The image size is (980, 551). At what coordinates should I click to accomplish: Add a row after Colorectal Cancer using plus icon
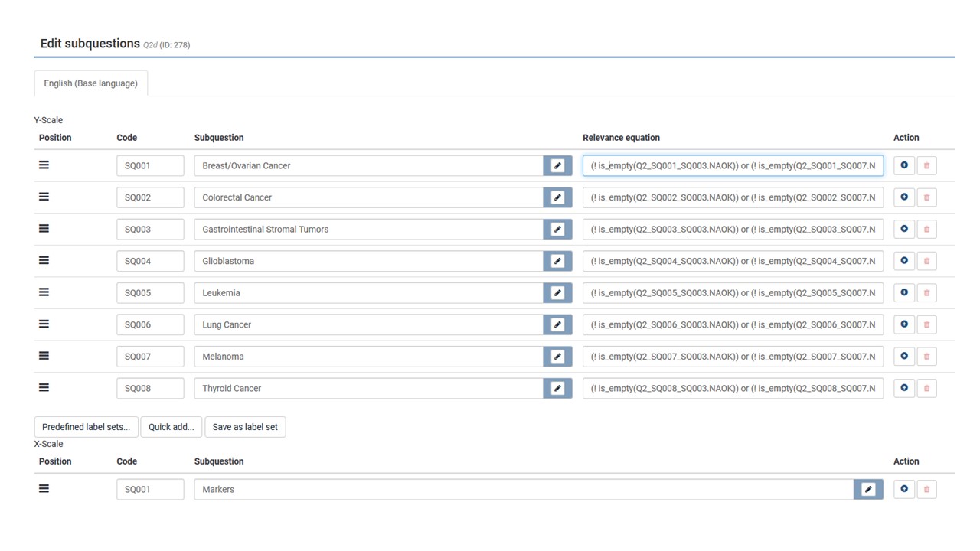904,197
